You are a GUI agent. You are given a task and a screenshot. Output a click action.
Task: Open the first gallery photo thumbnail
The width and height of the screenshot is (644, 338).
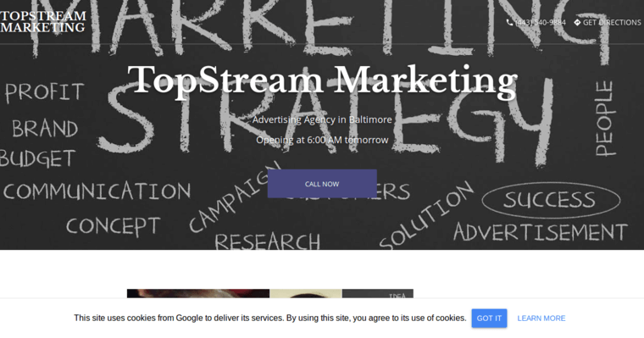(x=198, y=294)
